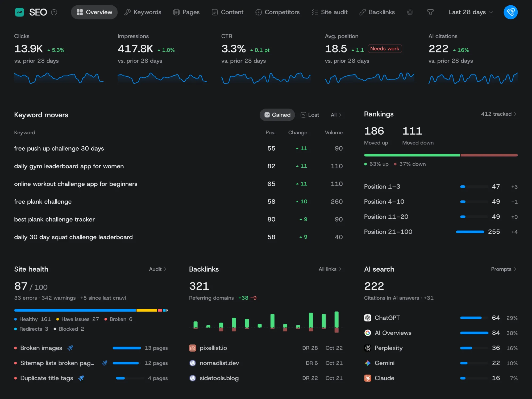The width and height of the screenshot is (532, 399).
Task: Expand the 412 tracked rankings link
Action: (499, 114)
